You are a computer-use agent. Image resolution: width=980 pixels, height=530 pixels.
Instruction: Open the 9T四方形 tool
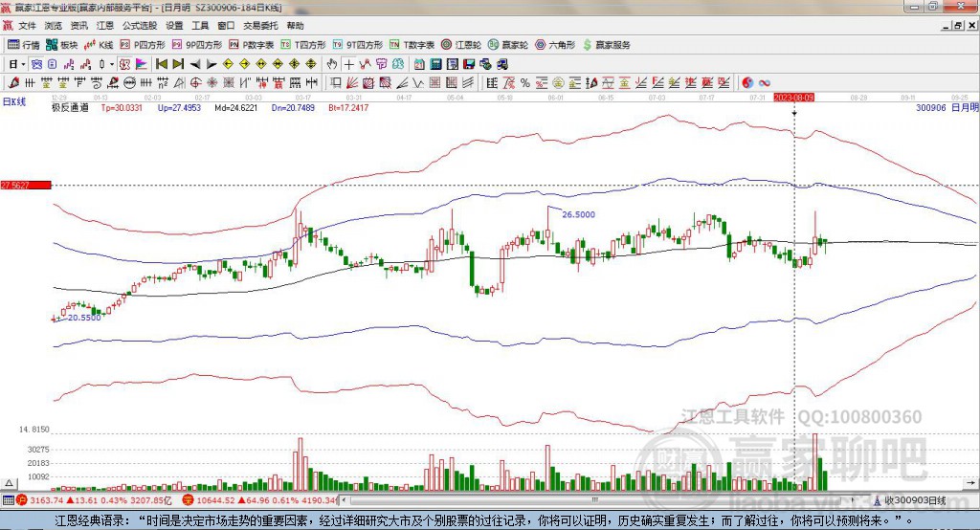click(x=358, y=45)
